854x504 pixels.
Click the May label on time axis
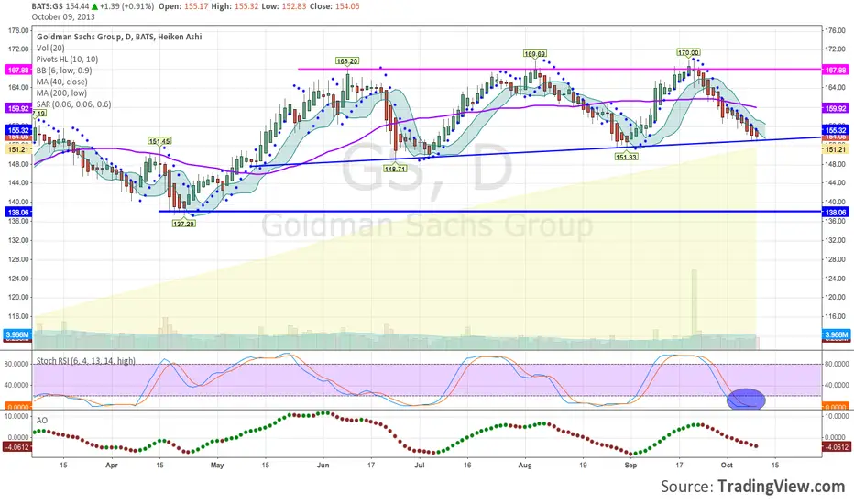coord(217,466)
